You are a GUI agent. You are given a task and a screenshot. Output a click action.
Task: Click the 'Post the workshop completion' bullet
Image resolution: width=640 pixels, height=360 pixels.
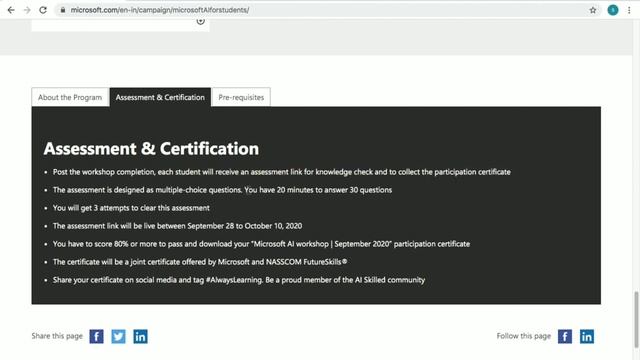pos(282,172)
